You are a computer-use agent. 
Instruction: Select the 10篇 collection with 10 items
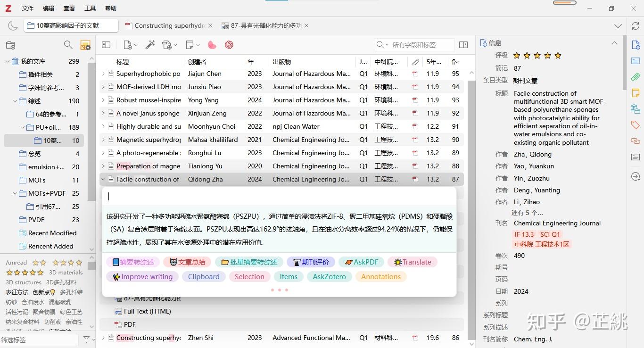[x=44, y=141]
